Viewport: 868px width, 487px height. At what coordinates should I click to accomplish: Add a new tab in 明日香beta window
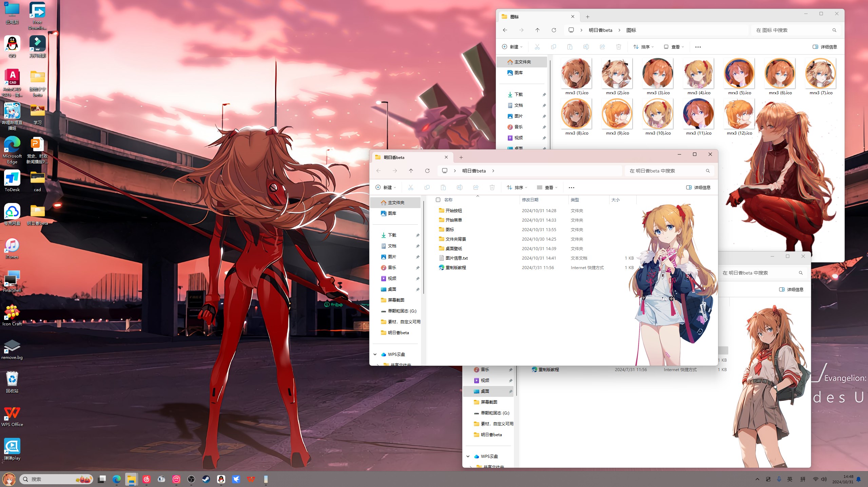pos(461,157)
